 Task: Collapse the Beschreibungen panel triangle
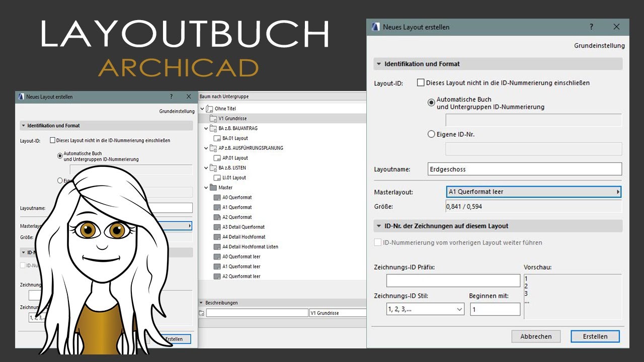tap(202, 303)
